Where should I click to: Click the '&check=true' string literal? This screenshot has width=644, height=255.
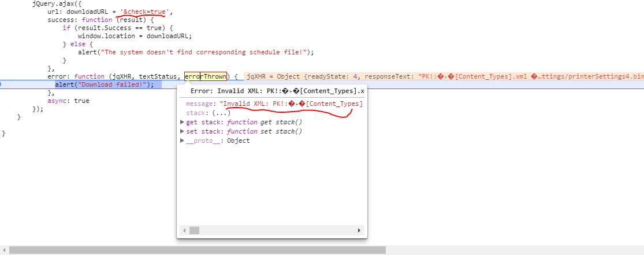coord(146,12)
